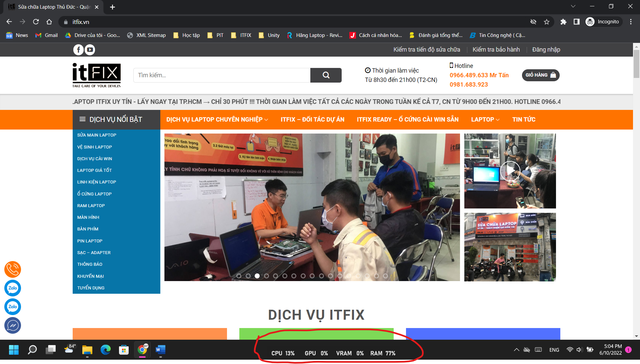
Task: Click the orange phone call floating icon
Action: point(13,269)
